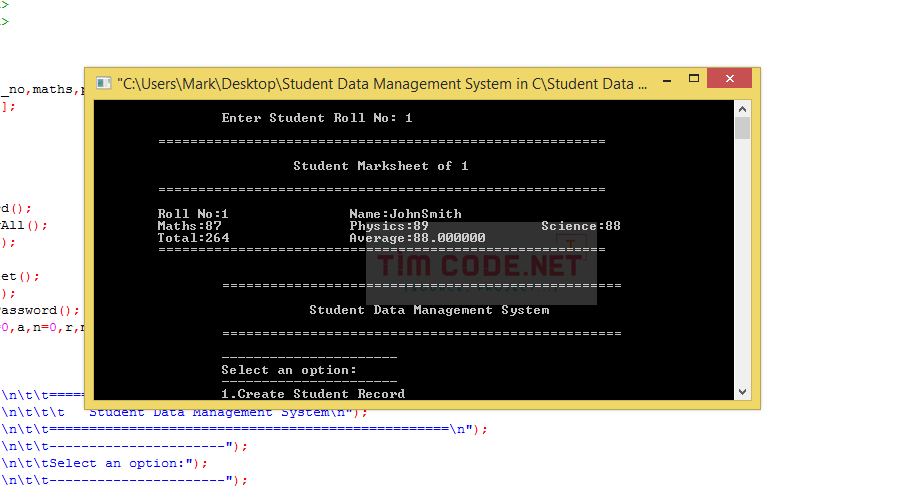Click 'Enter Student Roll No: 1' line

[317, 118]
